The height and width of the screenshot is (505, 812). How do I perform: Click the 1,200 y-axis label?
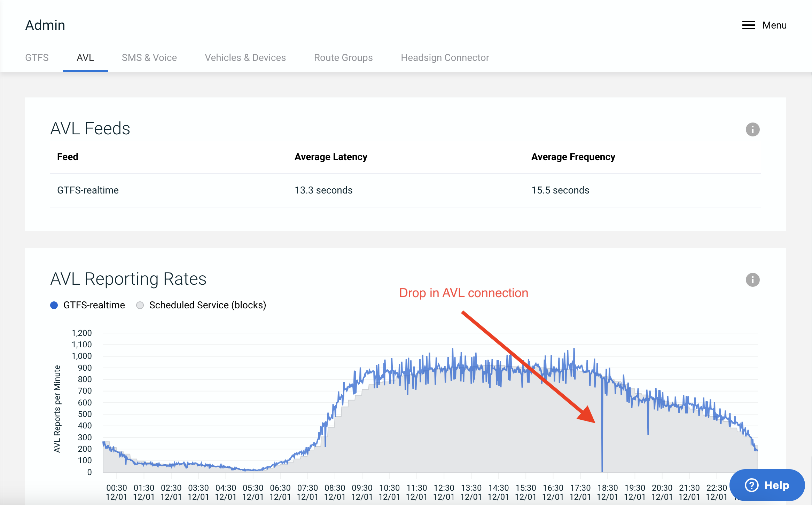(x=81, y=333)
